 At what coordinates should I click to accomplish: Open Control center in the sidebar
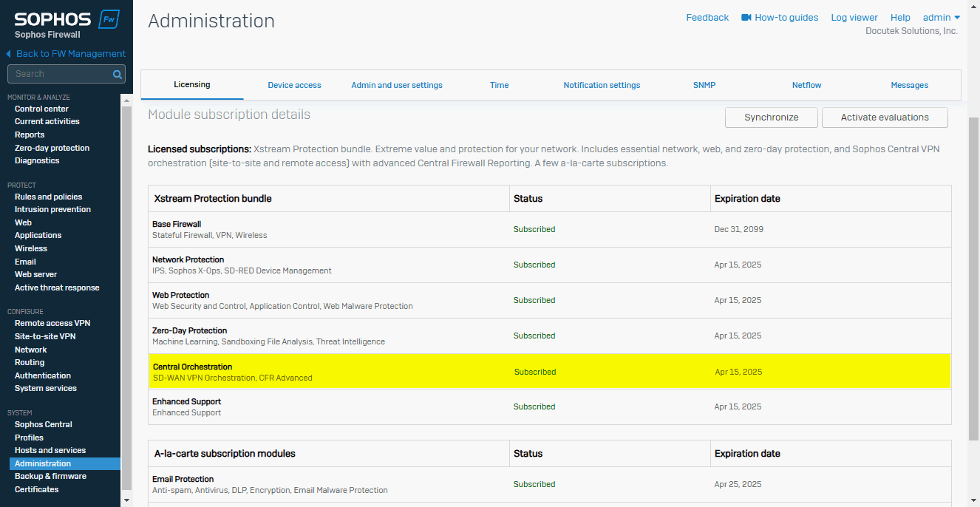coord(41,109)
